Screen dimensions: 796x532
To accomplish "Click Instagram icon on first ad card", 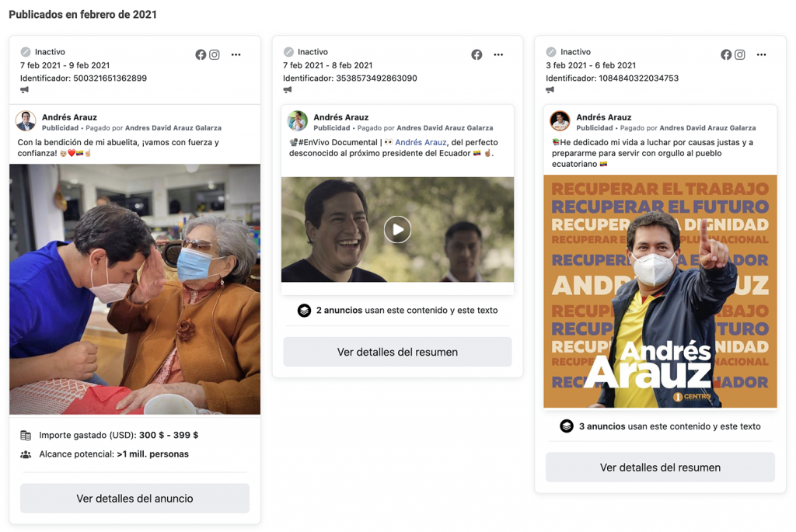I will click(x=215, y=54).
